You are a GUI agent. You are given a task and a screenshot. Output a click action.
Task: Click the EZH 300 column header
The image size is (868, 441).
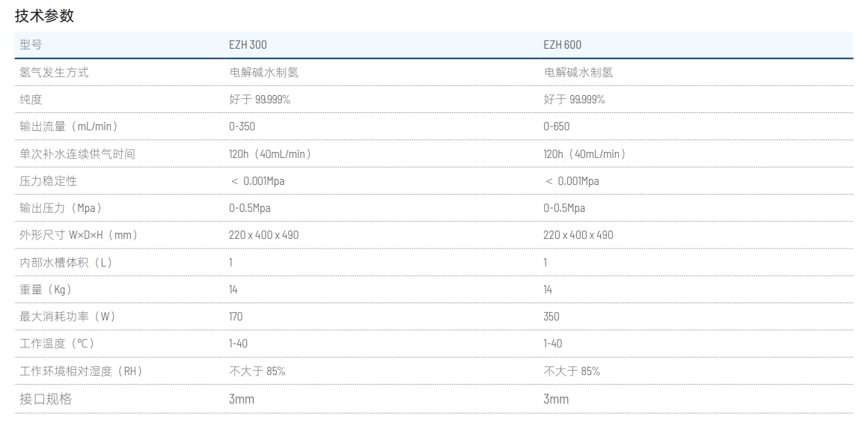[248, 45]
